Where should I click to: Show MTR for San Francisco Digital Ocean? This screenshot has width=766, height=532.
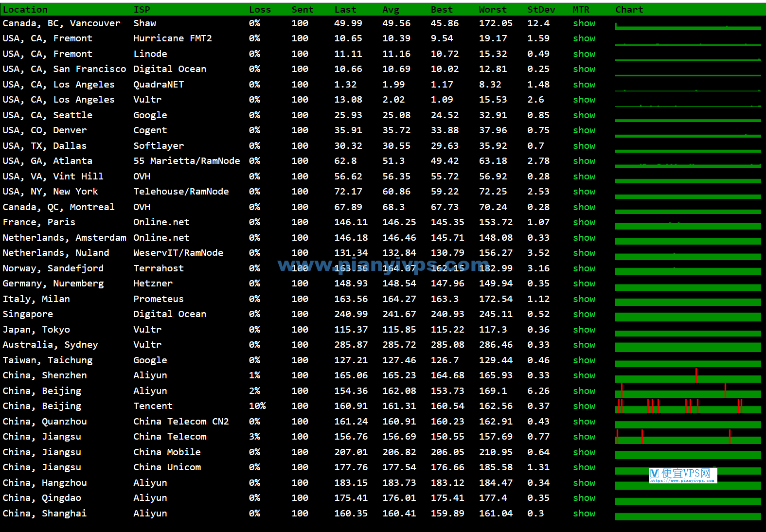click(584, 69)
